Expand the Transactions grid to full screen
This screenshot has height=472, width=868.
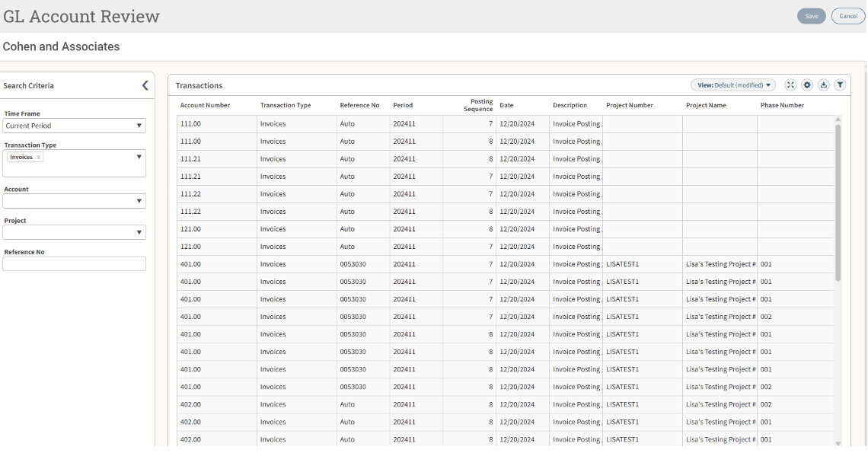[x=790, y=85]
